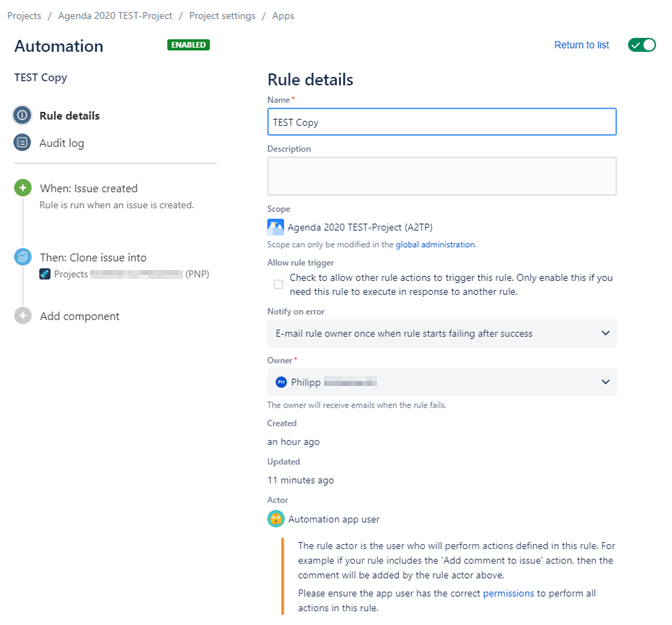Click the Philipp owner avatar icon
This screenshot has width=672, height=625.
click(281, 382)
